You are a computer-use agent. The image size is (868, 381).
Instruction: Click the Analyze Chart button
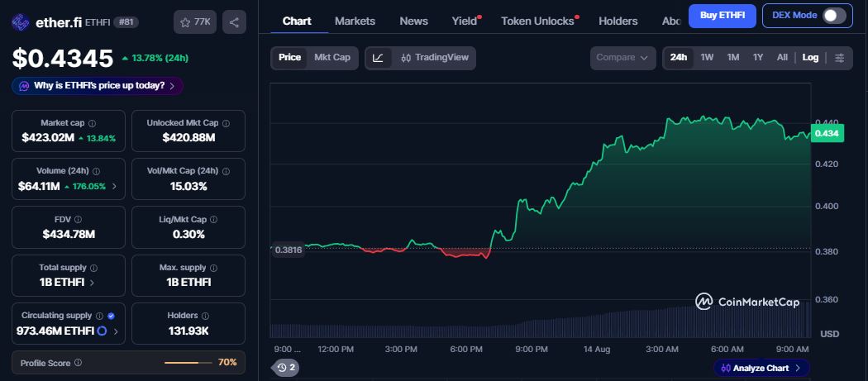pos(761,368)
